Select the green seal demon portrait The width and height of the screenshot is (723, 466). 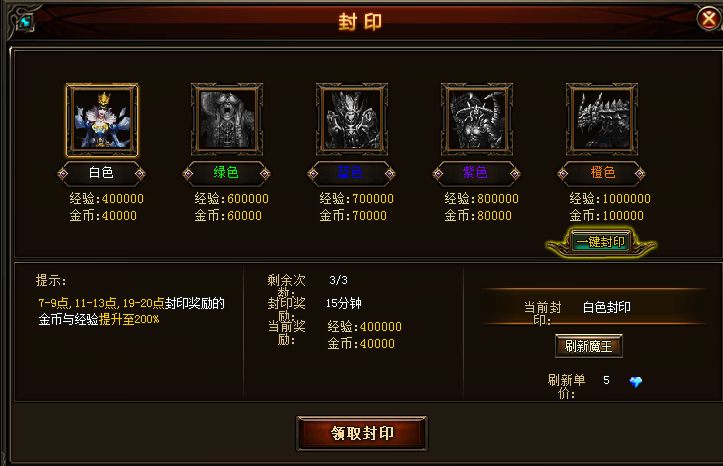(x=227, y=120)
